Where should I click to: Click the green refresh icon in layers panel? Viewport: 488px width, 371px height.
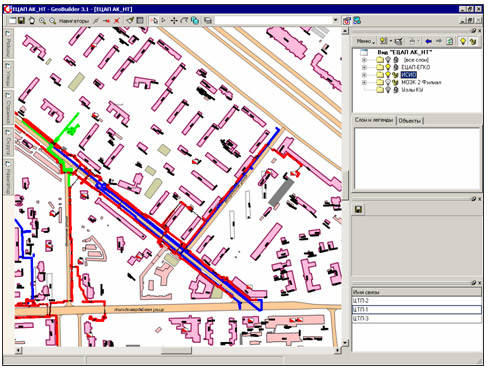coord(449,41)
